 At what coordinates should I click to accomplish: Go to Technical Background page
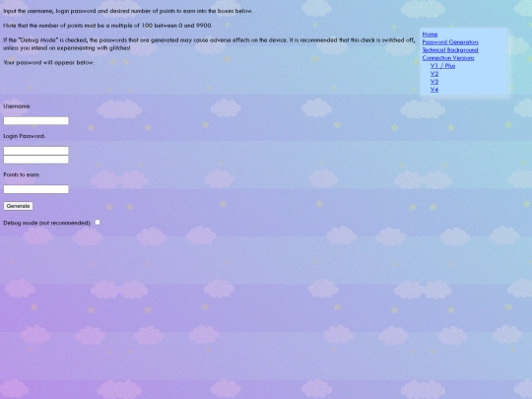pyautogui.click(x=450, y=50)
